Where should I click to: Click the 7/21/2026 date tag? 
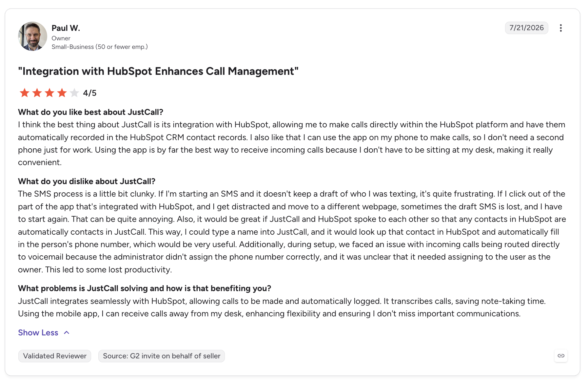526,28
